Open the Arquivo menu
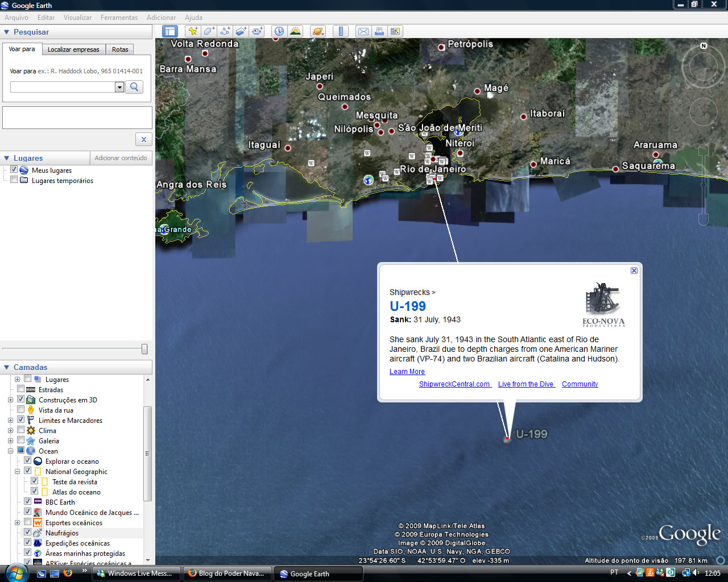728x582 pixels. (x=16, y=18)
